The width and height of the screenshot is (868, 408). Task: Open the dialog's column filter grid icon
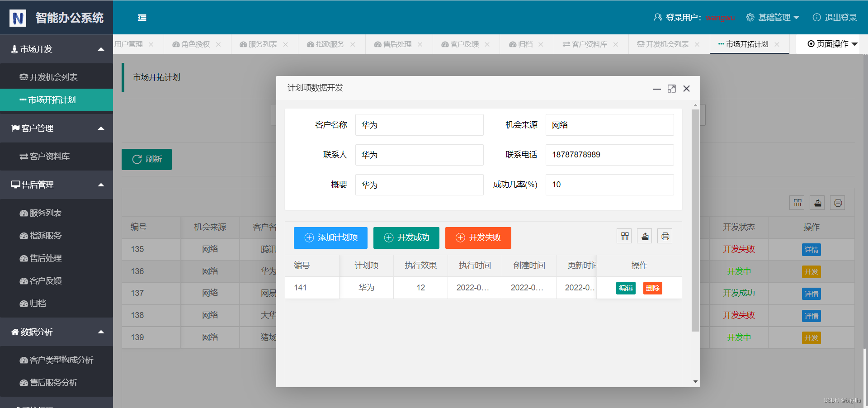tap(625, 236)
